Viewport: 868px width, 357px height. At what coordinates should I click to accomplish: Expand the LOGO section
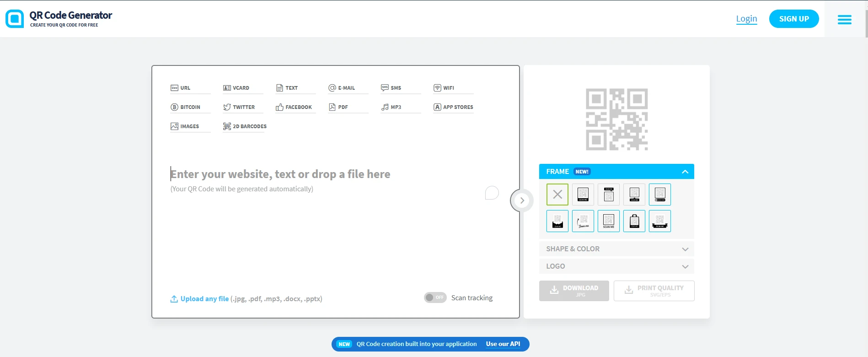[x=616, y=266]
